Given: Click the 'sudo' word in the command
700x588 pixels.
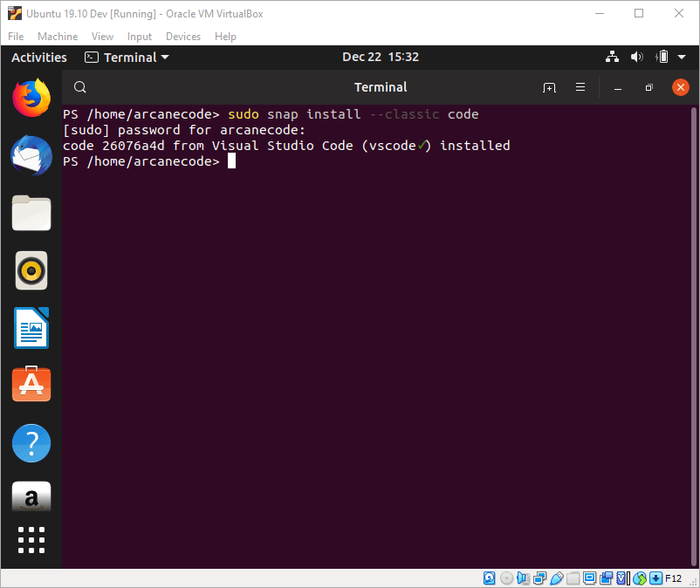Looking at the screenshot, I should (244, 114).
